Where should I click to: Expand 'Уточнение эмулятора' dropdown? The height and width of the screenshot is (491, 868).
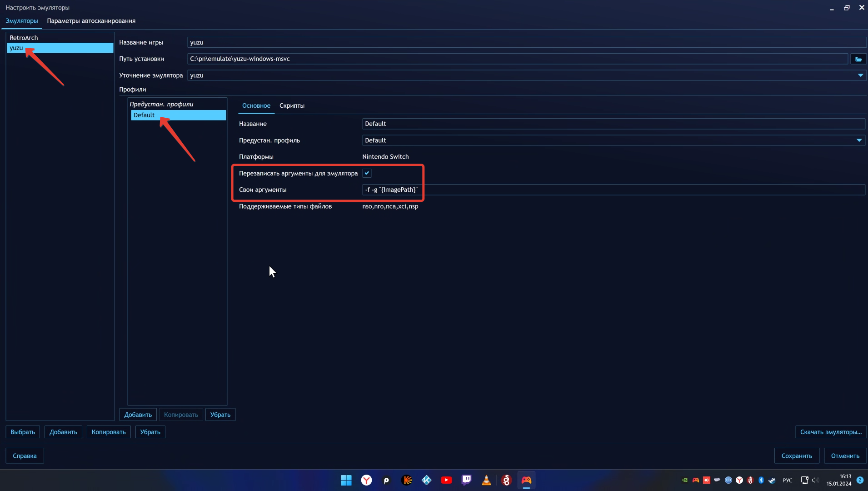pos(860,75)
